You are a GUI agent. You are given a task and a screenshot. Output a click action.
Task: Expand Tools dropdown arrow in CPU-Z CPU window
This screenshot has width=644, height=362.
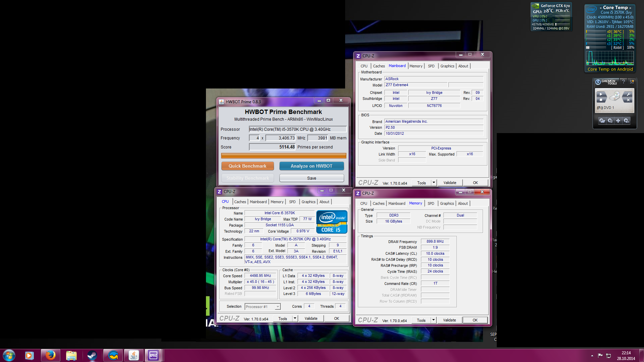(295, 318)
